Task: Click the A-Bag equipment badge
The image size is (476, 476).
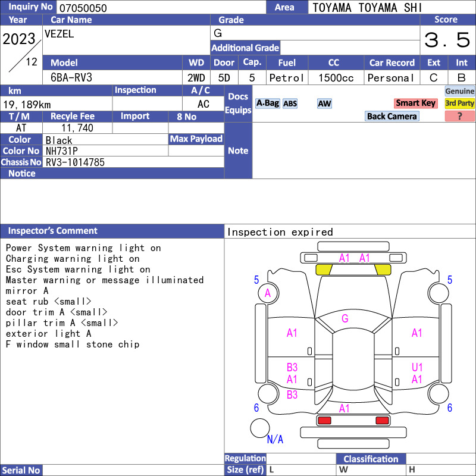Action: coord(267,104)
